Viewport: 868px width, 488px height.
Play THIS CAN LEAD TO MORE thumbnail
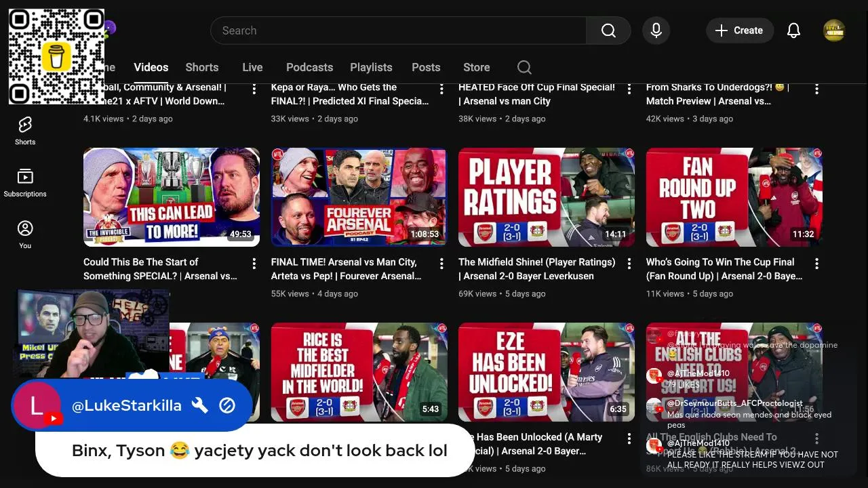(172, 197)
